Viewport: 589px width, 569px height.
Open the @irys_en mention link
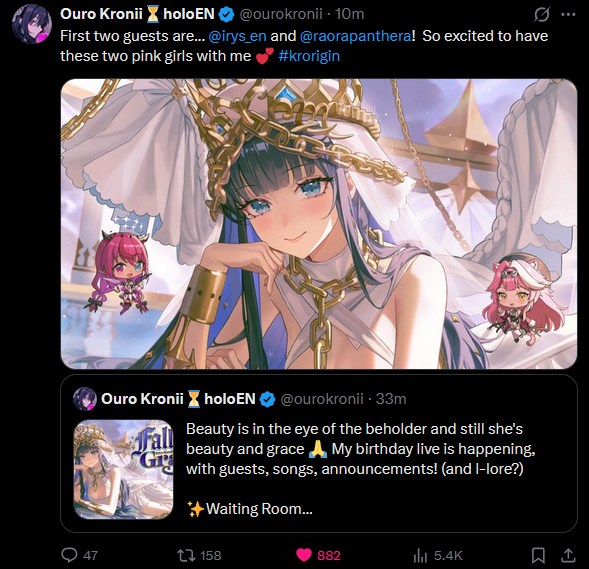tap(237, 36)
